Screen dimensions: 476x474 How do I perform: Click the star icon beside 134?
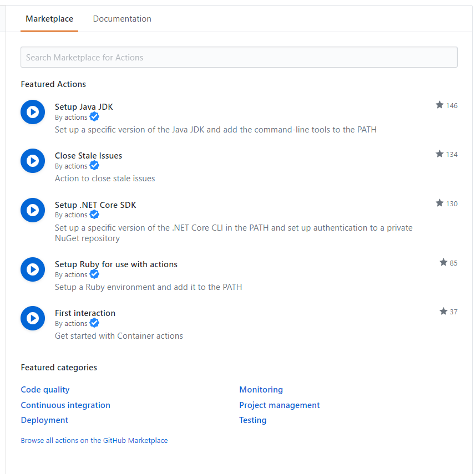pos(439,154)
